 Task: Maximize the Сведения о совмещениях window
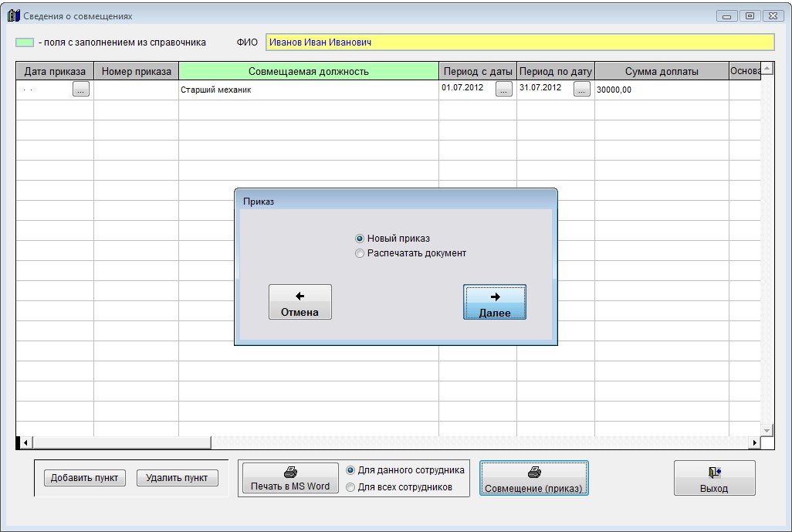click(x=750, y=16)
